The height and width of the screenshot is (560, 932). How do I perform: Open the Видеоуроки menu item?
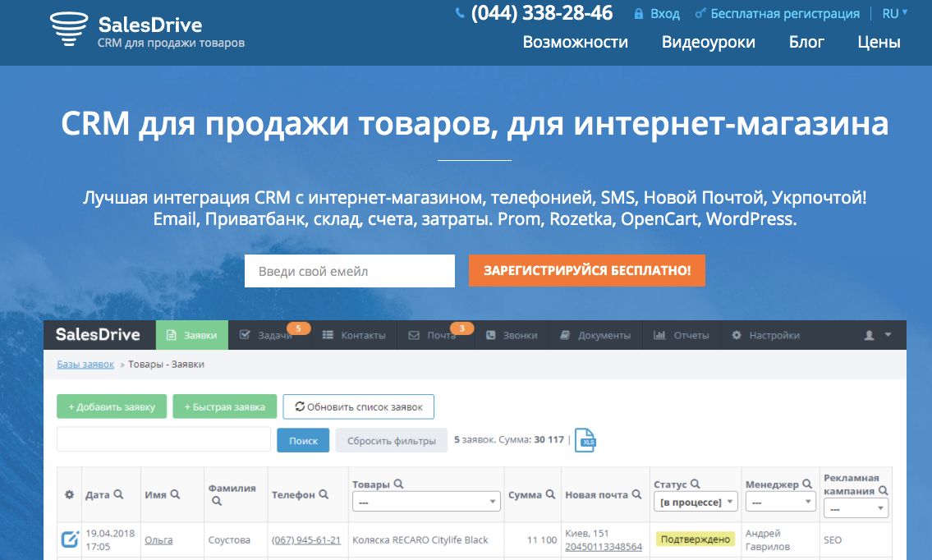tap(708, 42)
